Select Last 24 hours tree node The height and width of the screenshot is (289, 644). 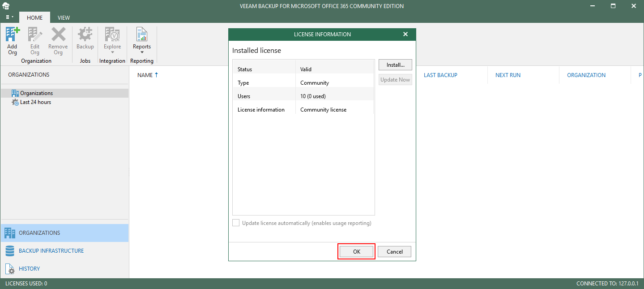point(64,102)
